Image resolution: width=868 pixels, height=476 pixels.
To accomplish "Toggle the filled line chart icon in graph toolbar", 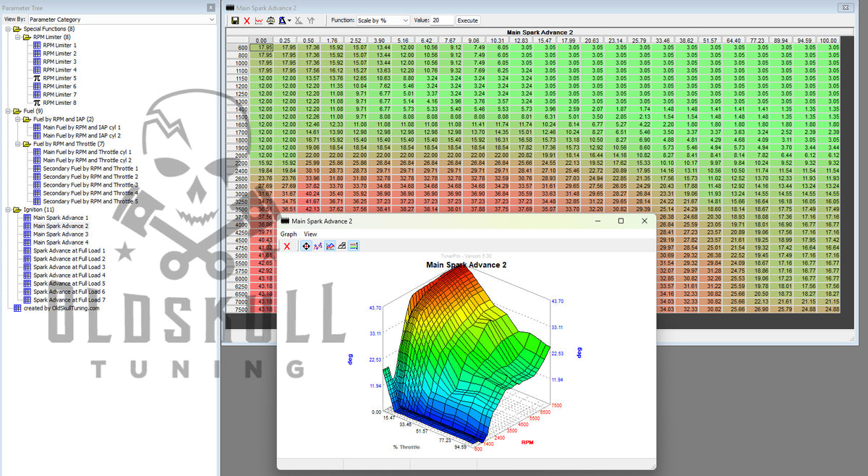I will 330,246.
